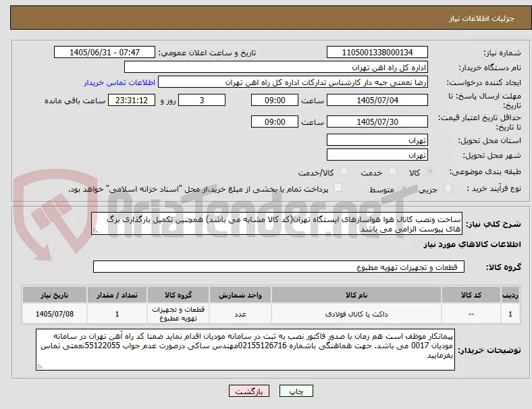Click the buyer notes text area

(x=245, y=350)
